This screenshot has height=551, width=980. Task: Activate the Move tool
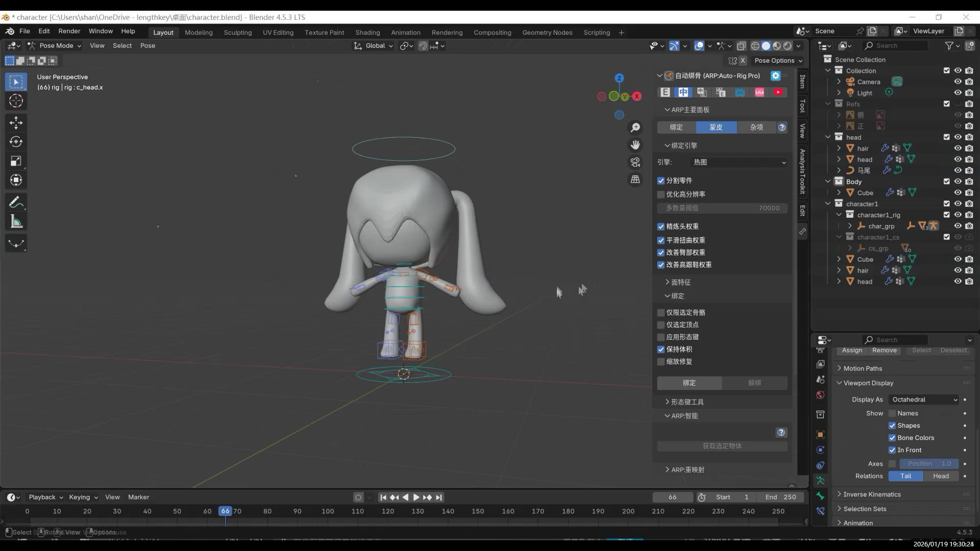pos(16,122)
